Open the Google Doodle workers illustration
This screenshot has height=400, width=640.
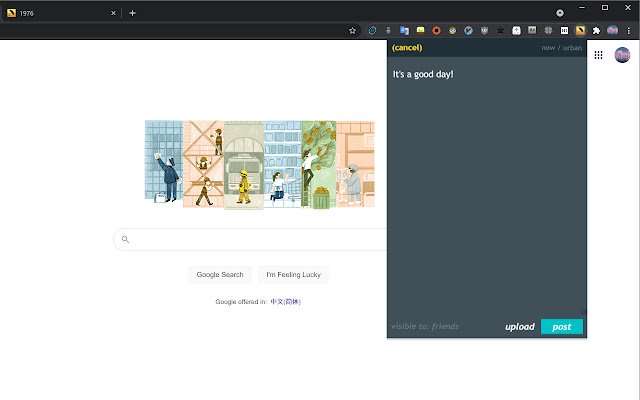click(260, 164)
